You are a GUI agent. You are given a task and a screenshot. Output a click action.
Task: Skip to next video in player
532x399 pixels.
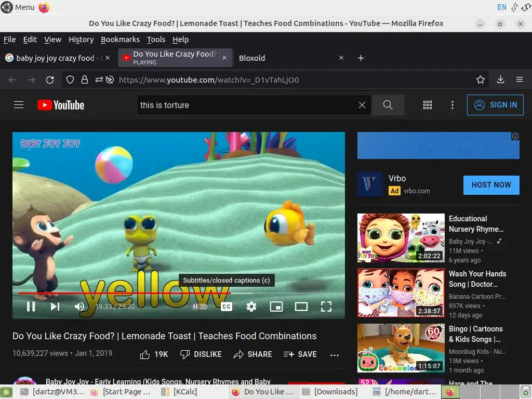tap(55, 307)
